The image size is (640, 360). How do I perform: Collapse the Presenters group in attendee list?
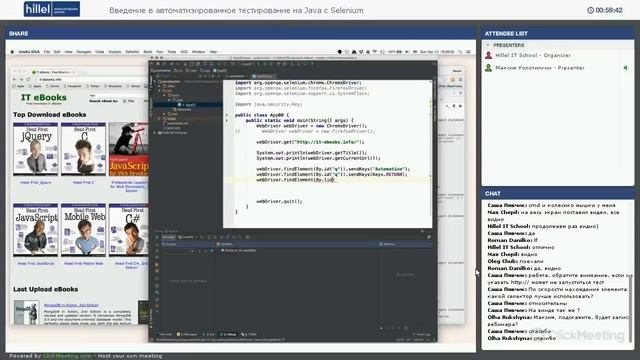tap(488, 45)
